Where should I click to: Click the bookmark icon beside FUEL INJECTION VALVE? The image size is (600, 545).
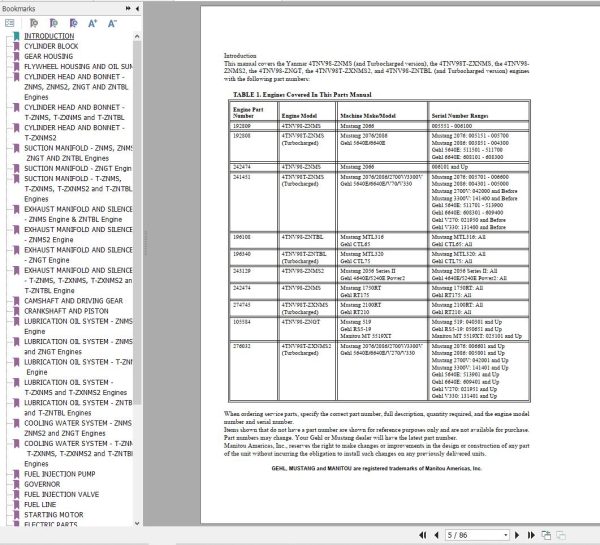(16, 494)
